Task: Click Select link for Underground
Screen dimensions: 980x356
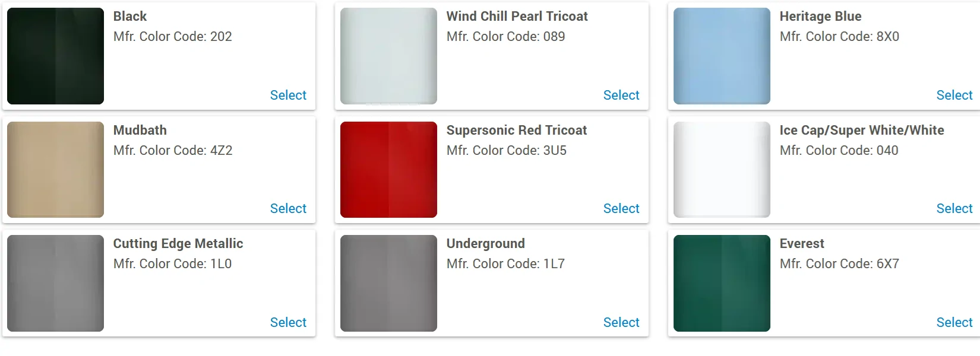Action: click(621, 322)
